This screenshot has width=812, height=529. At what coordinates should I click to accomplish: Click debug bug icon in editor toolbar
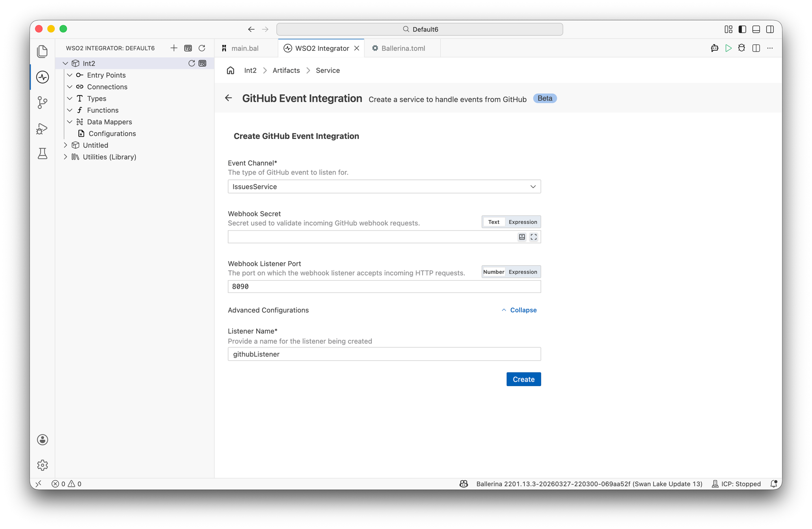742,48
